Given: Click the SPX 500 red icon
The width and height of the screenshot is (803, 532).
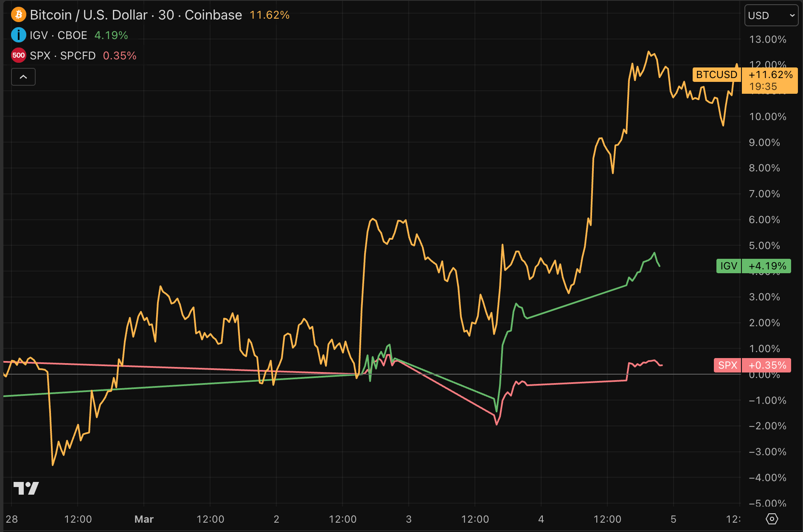Looking at the screenshot, I should 18,55.
